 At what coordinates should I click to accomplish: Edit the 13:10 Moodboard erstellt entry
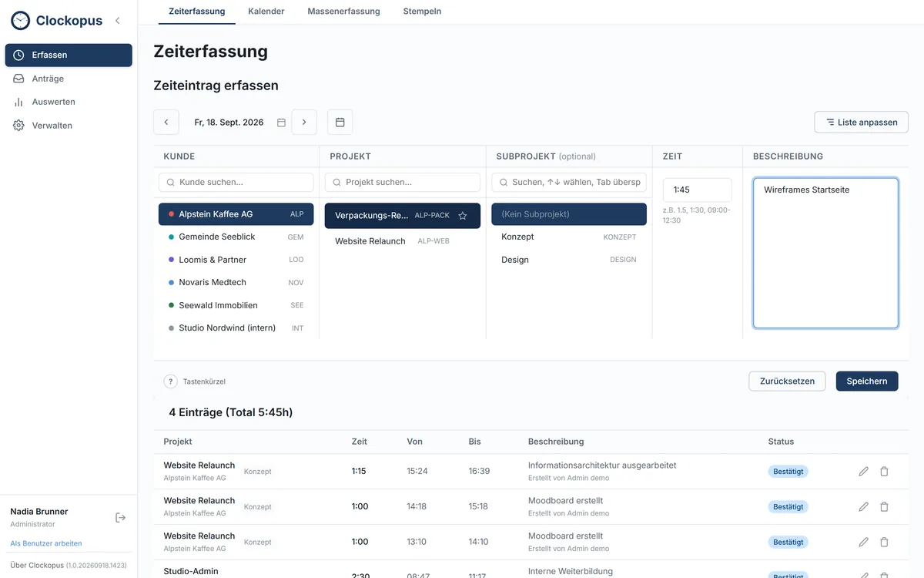click(863, 543)
